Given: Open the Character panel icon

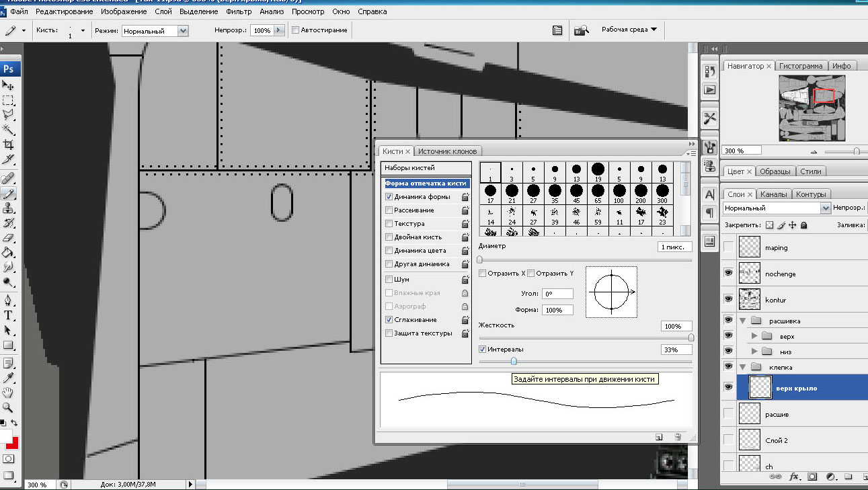Looking at the screenshot, I should [x=709, y=195].
